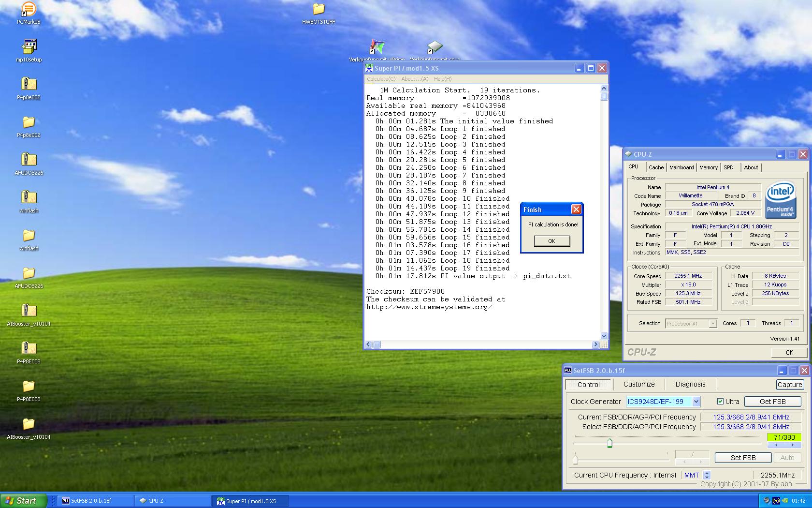Screen dimensions: 812x508
Task: Click the wireless signal tray icon
Action: (776, 501)
